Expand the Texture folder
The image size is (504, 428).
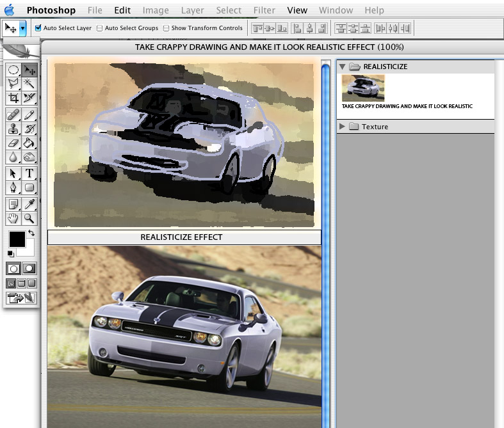[342, 127]
